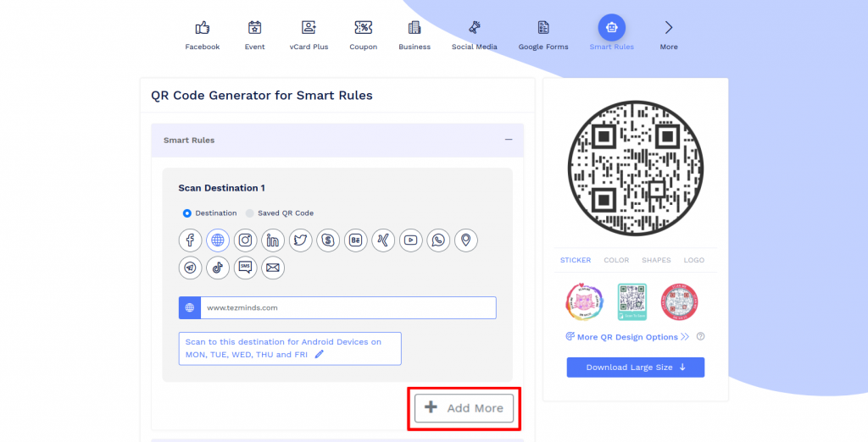Select the Coupon QR code type

point(363,35)
